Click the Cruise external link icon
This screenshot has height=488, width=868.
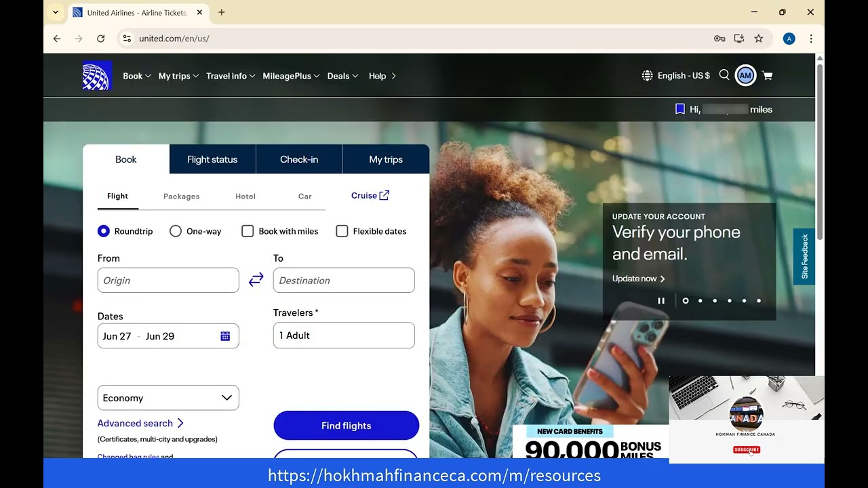(x=384, y=195)
